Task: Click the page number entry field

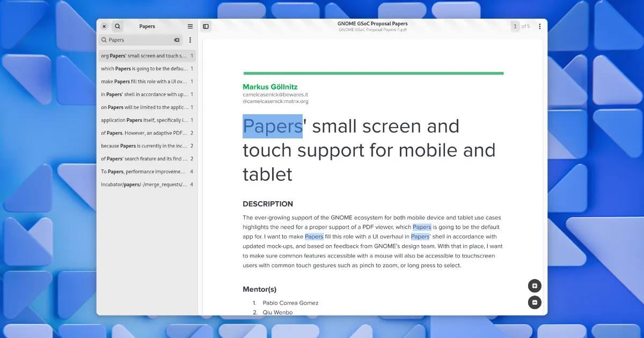Action: click(515, 26)
